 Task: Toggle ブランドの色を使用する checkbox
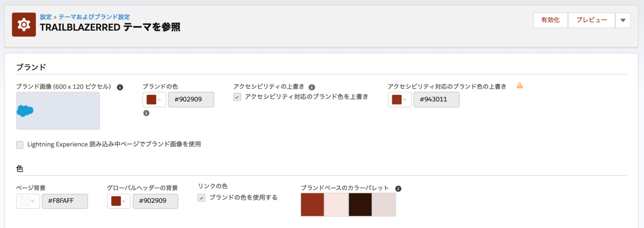[x=202, y=198]
